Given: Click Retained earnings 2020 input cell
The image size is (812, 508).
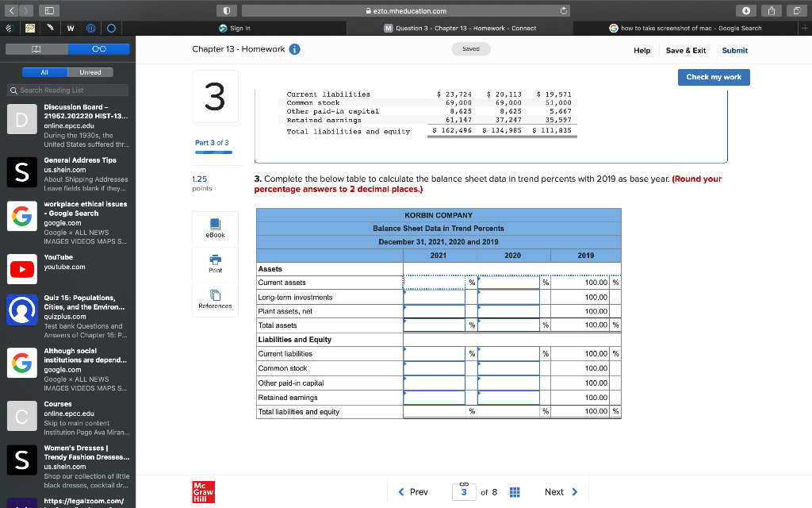Looking at the screenshot, I should point(508,398).
